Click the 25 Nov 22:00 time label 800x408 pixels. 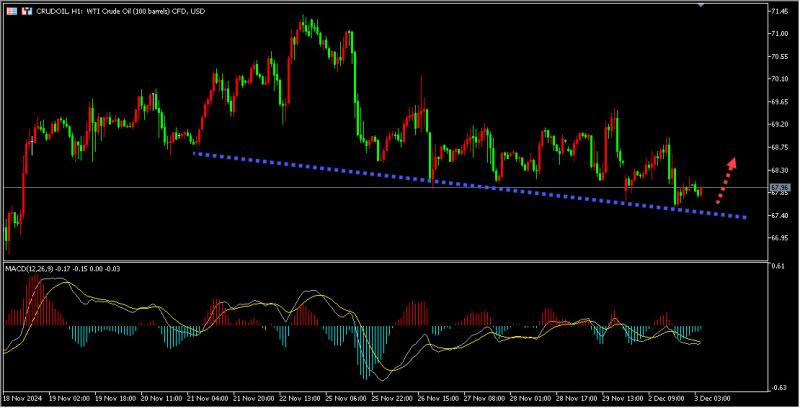[392, 398]
